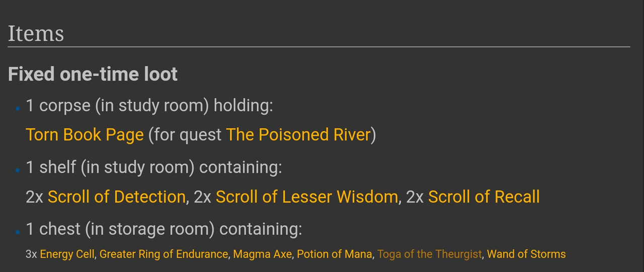Follow the Wand of Storms link
This screenshot has height=272, width=644.
(526, 254)
